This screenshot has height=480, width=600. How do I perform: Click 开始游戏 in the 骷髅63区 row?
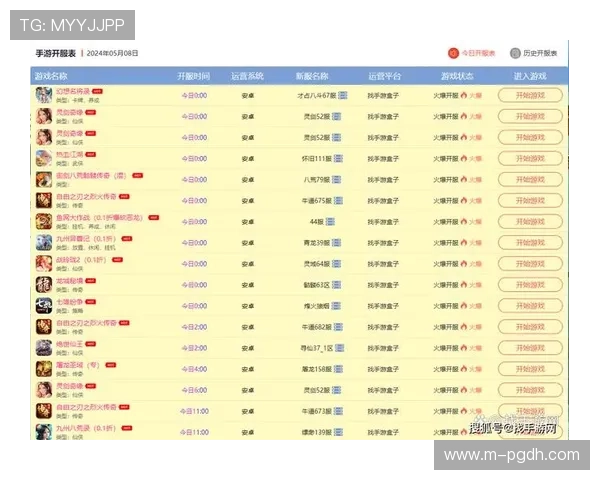(x=530, y=285)
